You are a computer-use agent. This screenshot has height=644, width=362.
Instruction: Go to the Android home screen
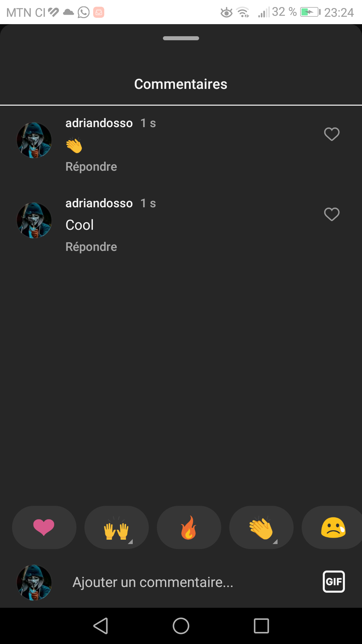pos(181,626)
